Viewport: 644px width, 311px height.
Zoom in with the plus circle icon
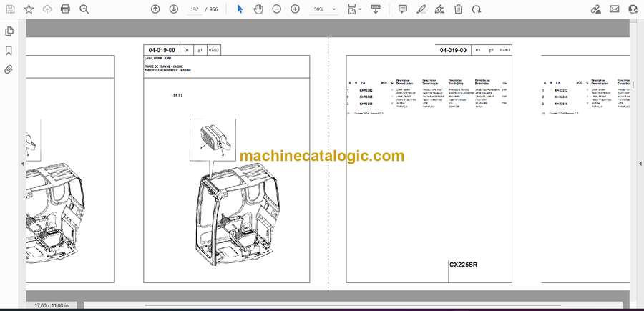pyautogui.click(x=295, y=9)
